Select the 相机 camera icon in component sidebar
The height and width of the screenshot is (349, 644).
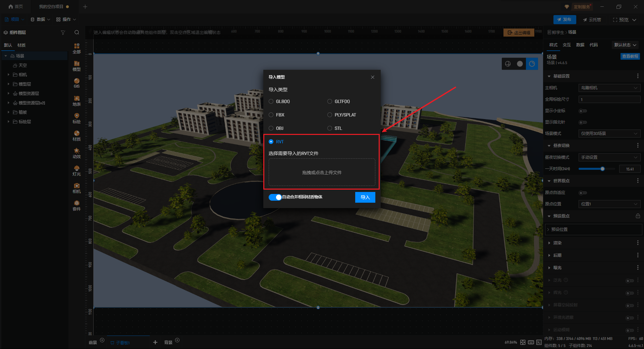[77, 188]
